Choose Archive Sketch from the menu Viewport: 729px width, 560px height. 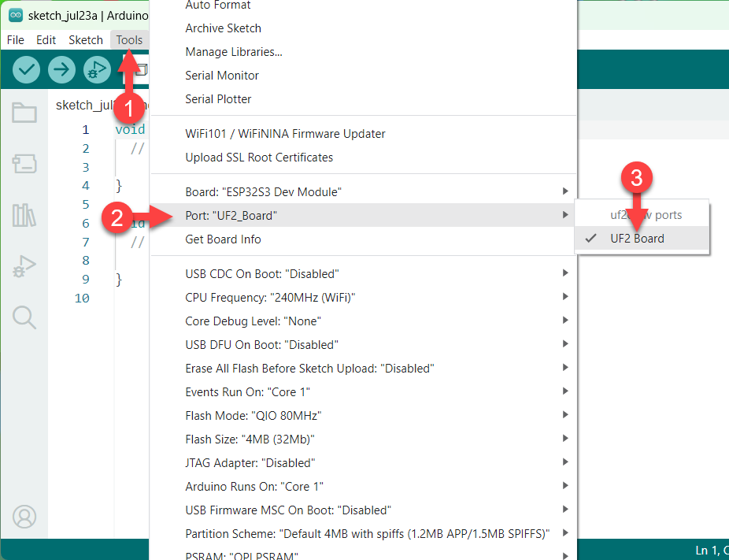[364, 28]
